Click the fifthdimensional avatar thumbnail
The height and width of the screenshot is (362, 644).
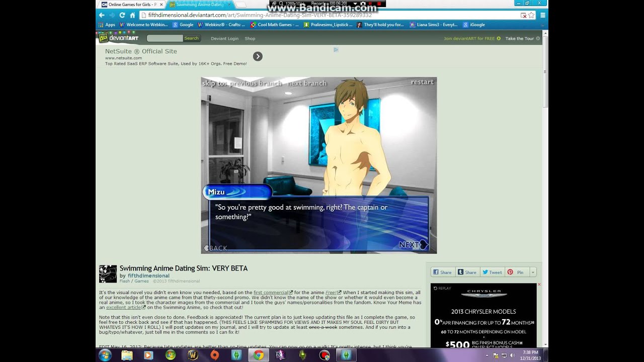click(108, 274)
